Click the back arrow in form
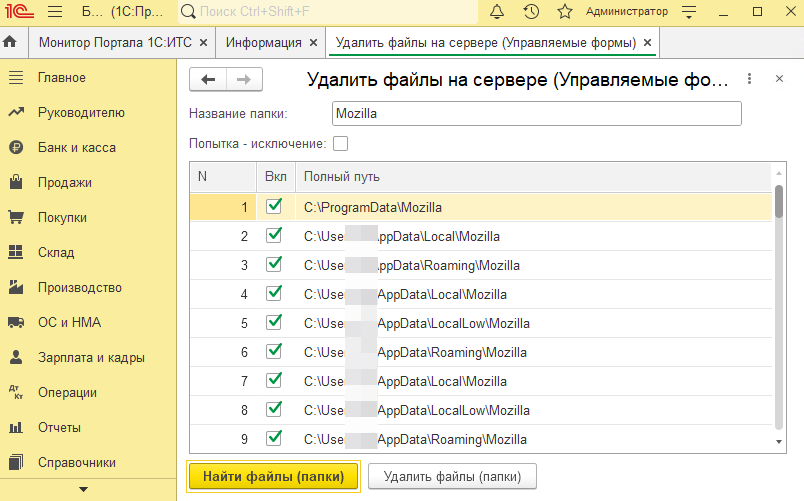The height and width of the screenshot is (501, 804). coord(209,80)
